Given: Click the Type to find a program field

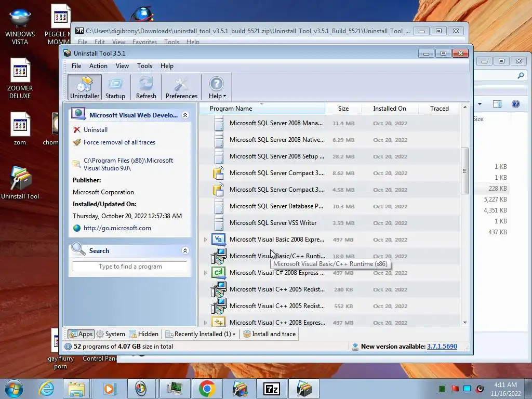Looking at the screenshot, I should click(130, 267).
